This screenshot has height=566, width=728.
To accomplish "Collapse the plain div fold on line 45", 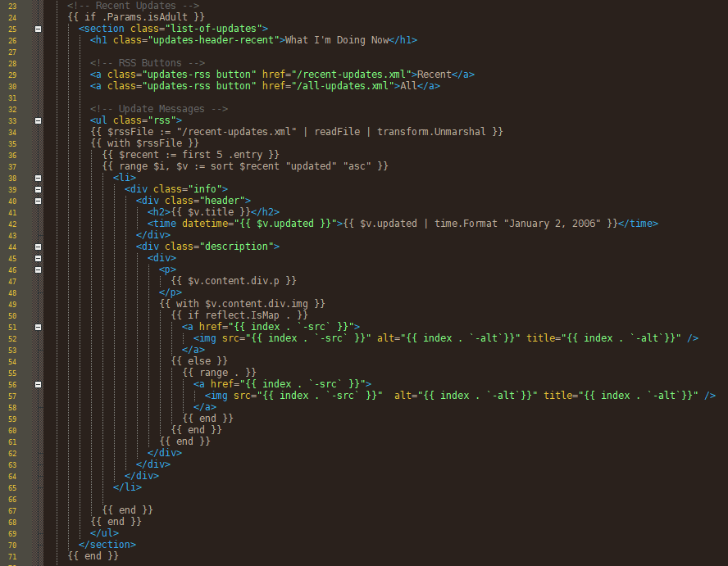I will [38, 257].
